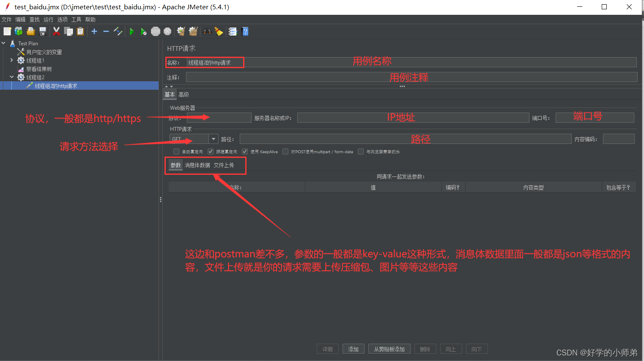
Task: Open Search with binoculars icon
Action: coord(207,31)
